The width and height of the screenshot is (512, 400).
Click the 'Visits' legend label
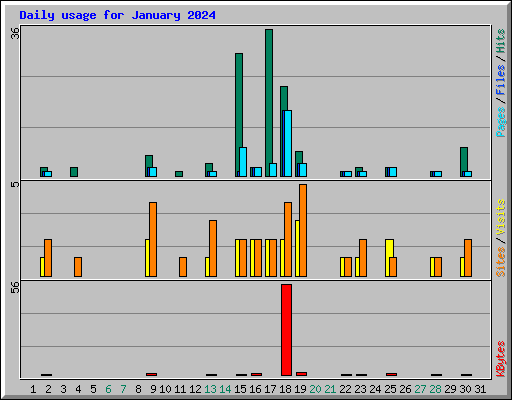click(x=500, y=218)
